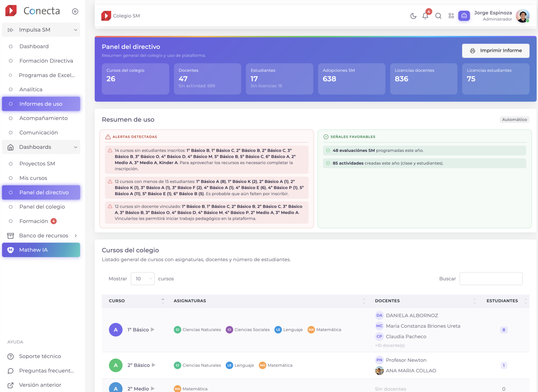Click Imprimir Informe button
538x392 pixels.
pyautogui.click(x=496, y=51)
